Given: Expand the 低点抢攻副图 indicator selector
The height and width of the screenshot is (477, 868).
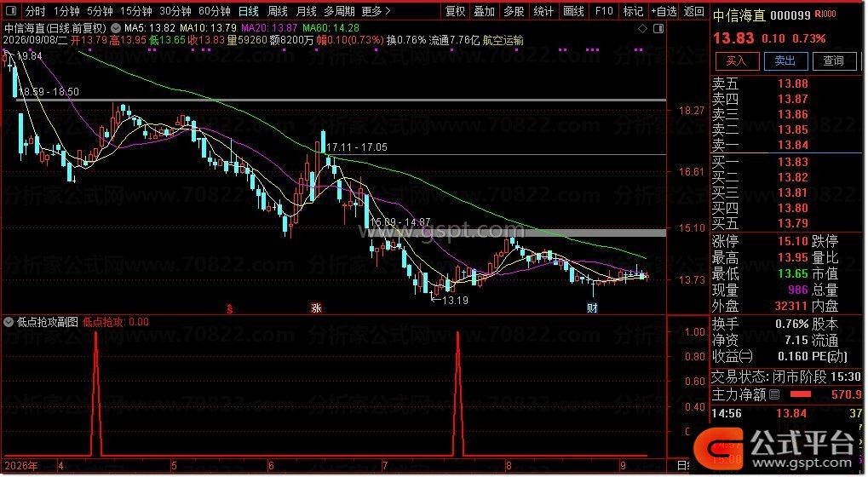Looking at the screenshot, I should pos(9,322).
